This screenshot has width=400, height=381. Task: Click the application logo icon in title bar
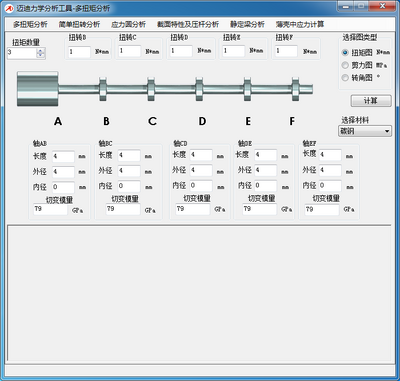coord(9,9)
